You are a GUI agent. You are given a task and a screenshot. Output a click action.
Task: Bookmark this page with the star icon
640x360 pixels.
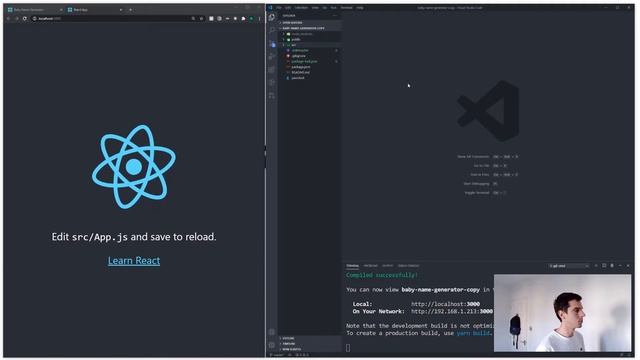(x=201, y=18)
